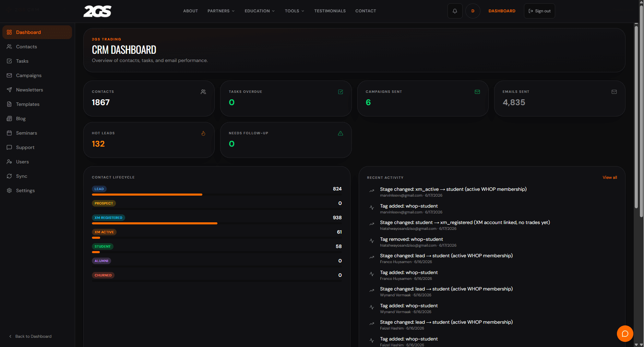This screenshot has height=347, width=644.
Task: Click the Alumni lifecycle badge
Action: pyautogui.click(x=101, y=261)
